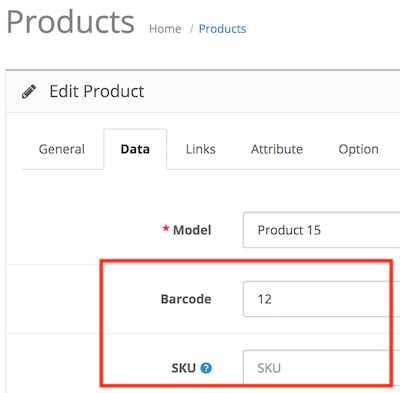Click the large Products page heading
This screenshot has width=400, height=393.
70,22
